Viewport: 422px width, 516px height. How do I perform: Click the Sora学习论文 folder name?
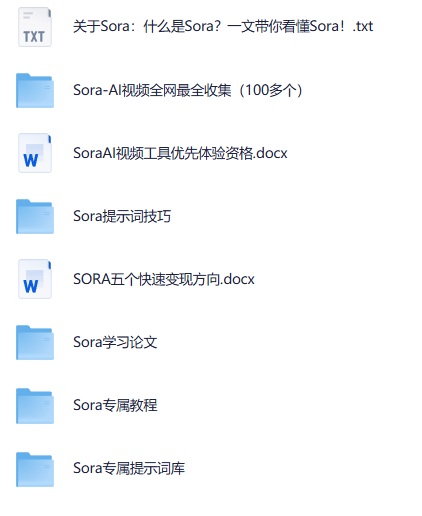click(x=115, y=342)
